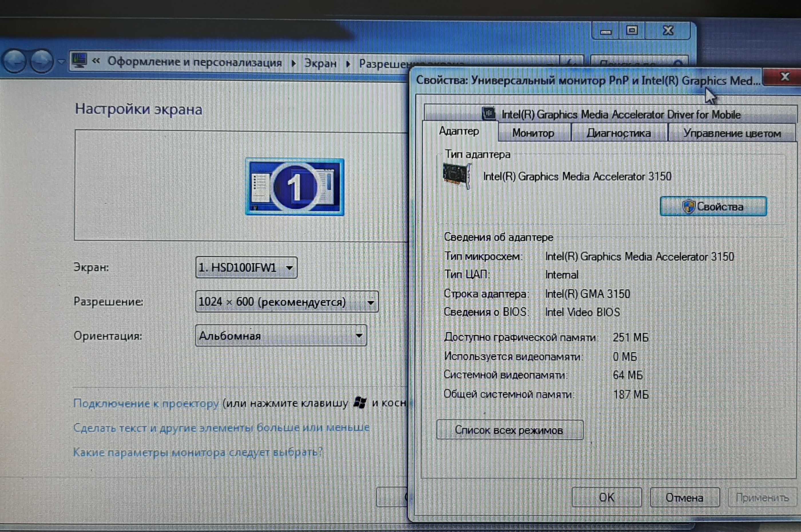Expand arrow after 'Экран' breadcrumb
This screenshot has width=801, height=532.
point(348,63)
